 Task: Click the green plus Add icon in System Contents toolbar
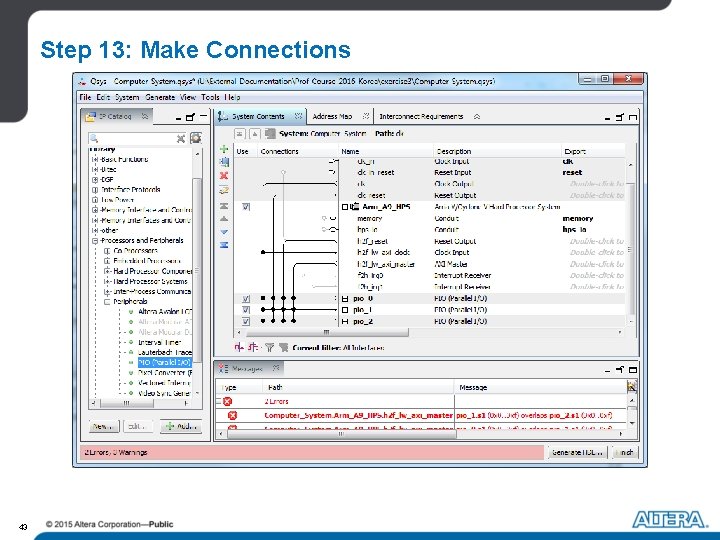[224, 149]
